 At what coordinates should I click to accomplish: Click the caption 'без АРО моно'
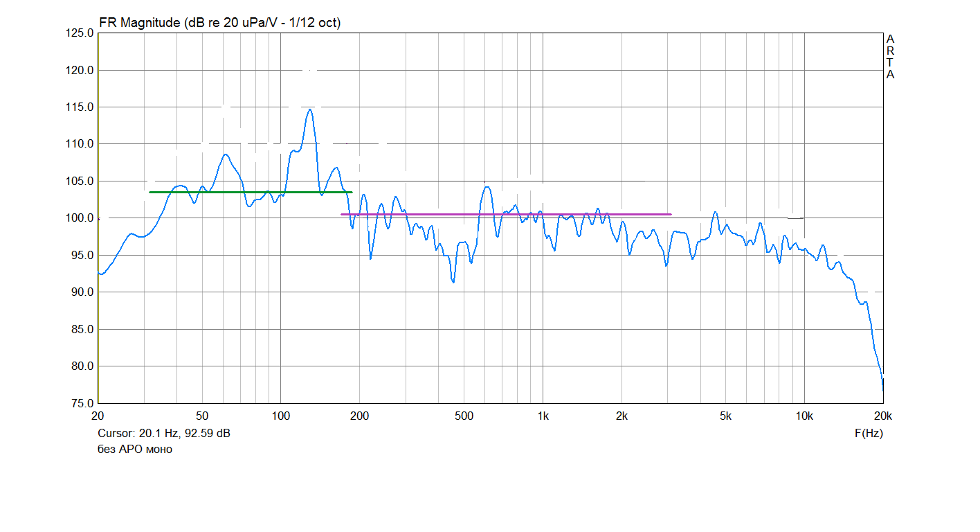pyautogui.click(x=135, y=449)
